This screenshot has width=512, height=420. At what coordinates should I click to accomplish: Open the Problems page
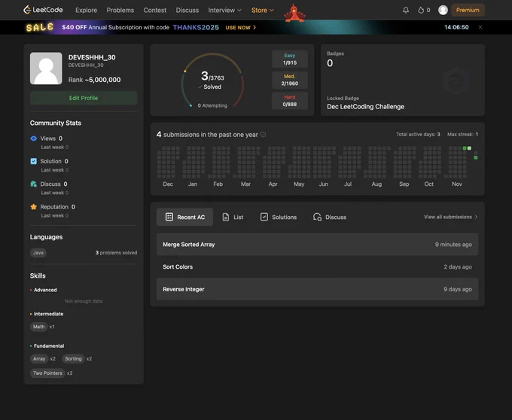pyautogui.click(x=120, y=10)
